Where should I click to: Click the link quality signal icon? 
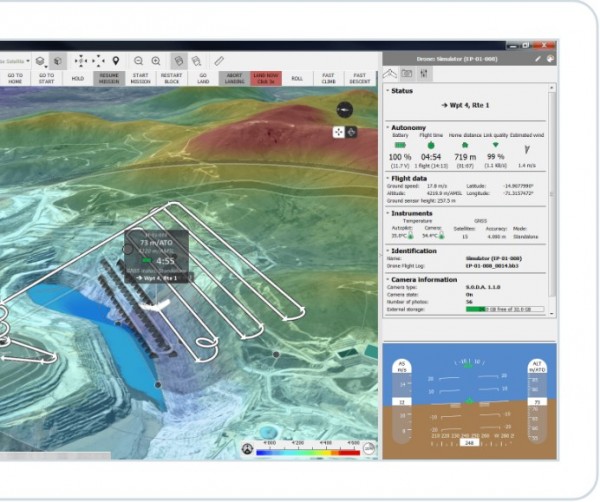(x=496, y=145)
